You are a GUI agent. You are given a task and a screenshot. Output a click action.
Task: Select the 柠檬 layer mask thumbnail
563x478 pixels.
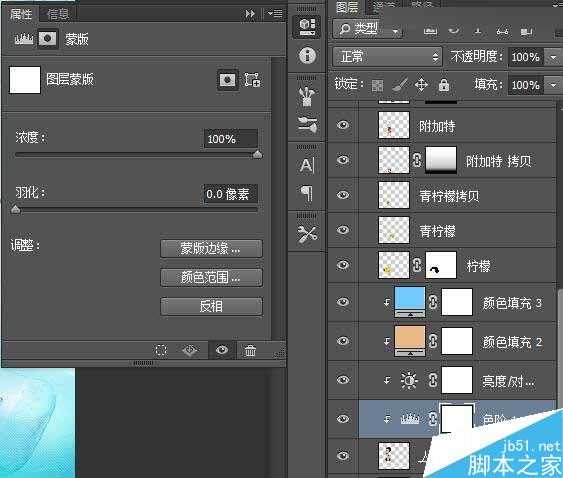coord(441,265)
